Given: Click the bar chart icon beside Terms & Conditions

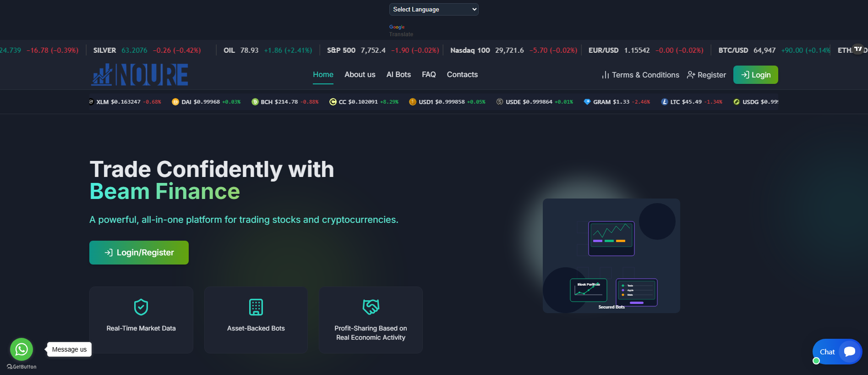Looking at the screenshot, I should pos(606,75).
